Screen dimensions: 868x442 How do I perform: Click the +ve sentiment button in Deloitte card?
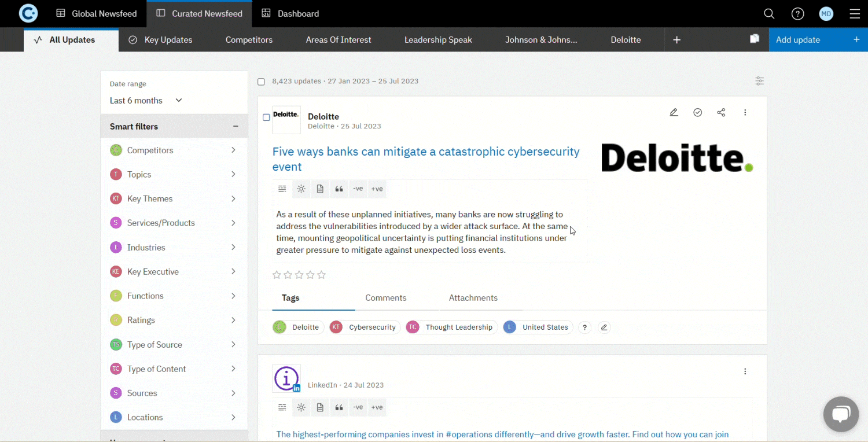377,189
